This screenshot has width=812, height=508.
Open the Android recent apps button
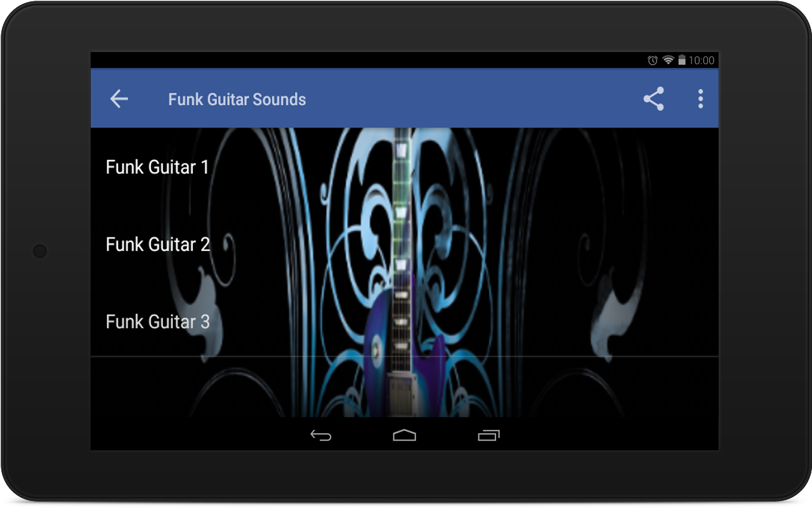click(x=488, y=435)
